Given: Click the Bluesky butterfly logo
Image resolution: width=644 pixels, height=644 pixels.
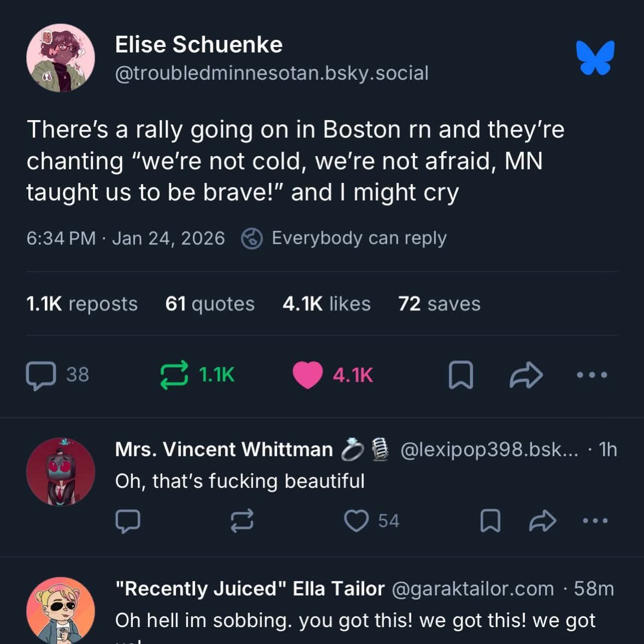Looking at the screenshot, I should tap(595, 57).
